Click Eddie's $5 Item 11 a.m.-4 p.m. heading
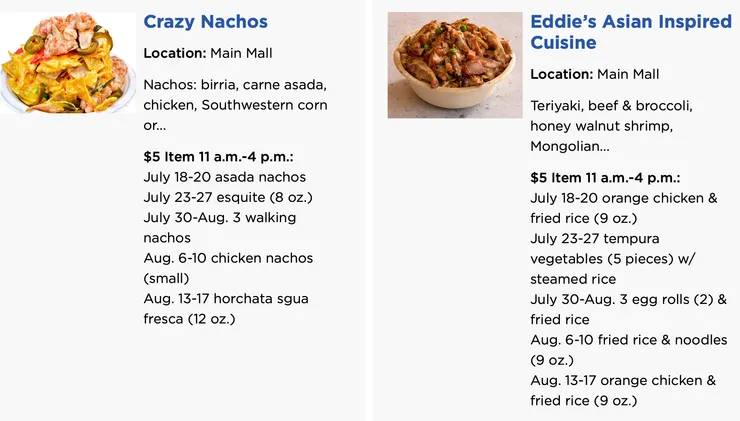The image size is (740, 421). pos(605,178)
